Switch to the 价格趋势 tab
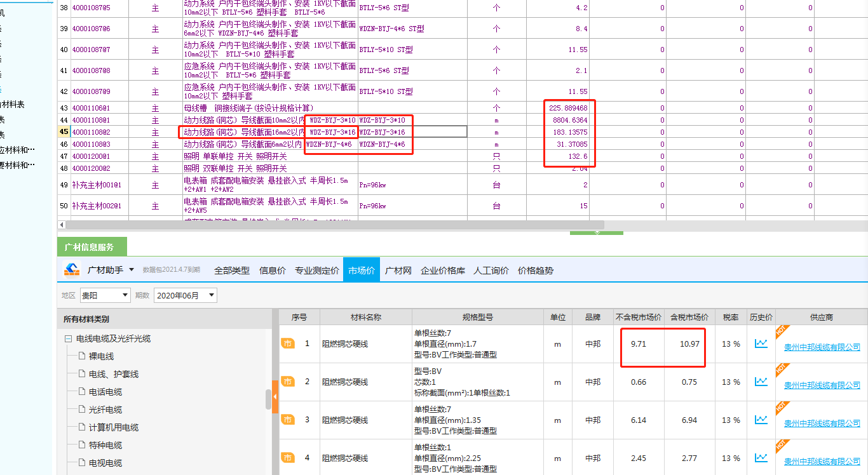This screenshot has height=475, width=868. coord(536,271)
